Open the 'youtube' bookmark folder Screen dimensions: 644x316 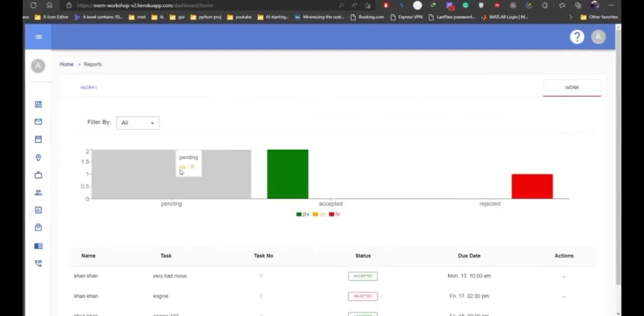click(240, 17)
